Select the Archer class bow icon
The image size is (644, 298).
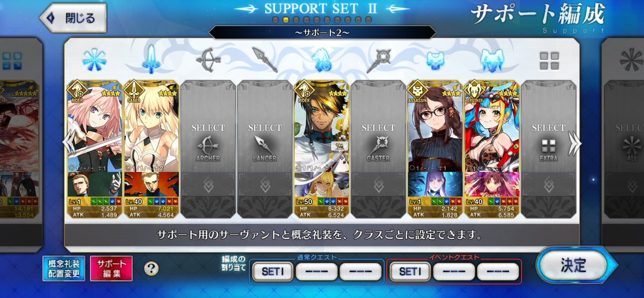(208, 60)
